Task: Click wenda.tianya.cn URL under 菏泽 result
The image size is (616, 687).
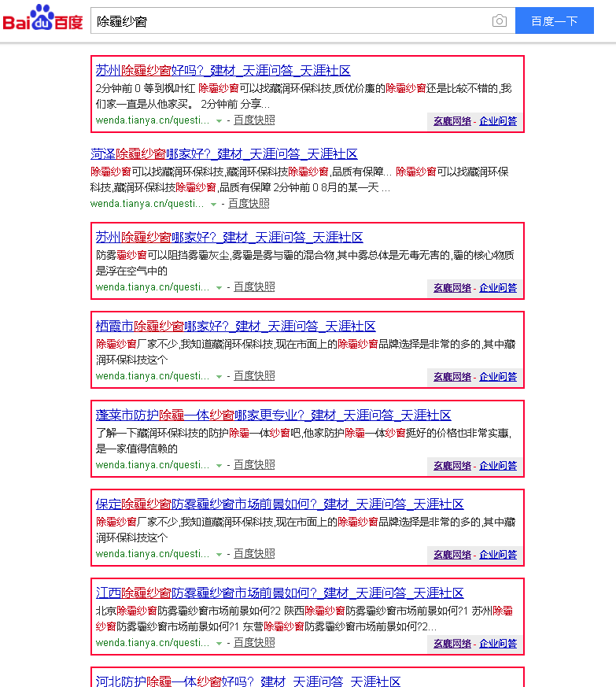Action: pyautogui.click(x=147, y=204)
